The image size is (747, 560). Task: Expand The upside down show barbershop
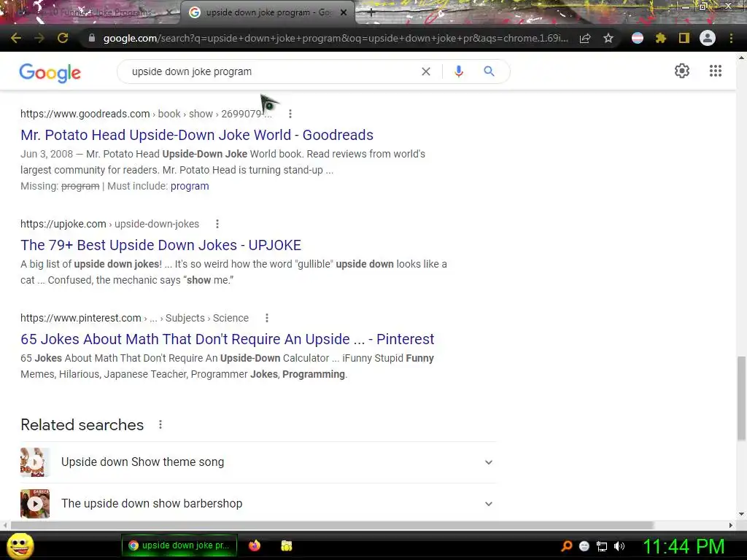coord(488,503)
